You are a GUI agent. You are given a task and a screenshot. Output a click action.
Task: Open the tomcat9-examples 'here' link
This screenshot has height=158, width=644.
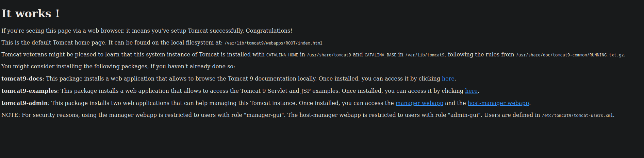click(471, 91)
